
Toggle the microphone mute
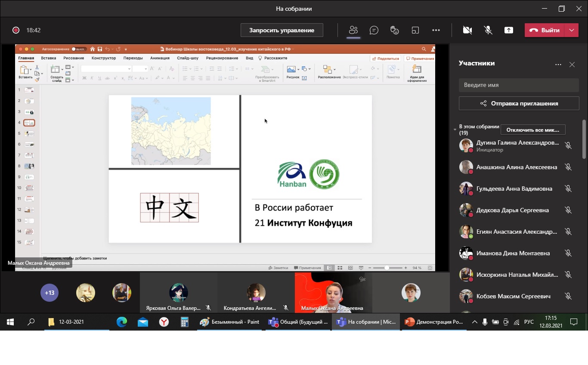pyautogui.click(x=488, y=30)
